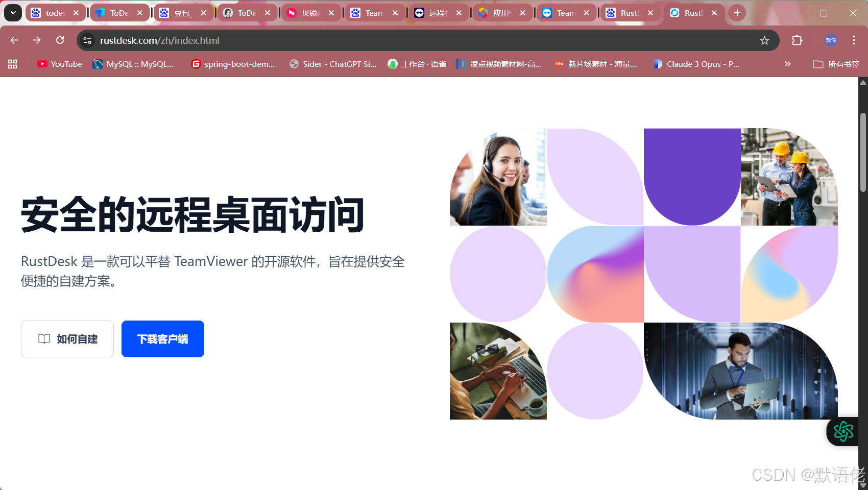Click the 如何自建 button
This screenshot has width=868, height=490.
[67, 339]
